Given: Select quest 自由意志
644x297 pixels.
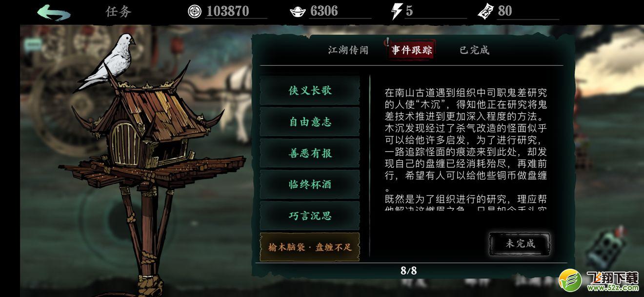Looking at the screenshot, I should pos(310,122).
